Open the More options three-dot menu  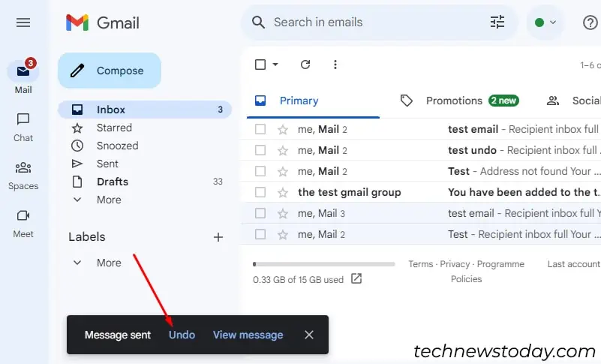pos(335,65)
